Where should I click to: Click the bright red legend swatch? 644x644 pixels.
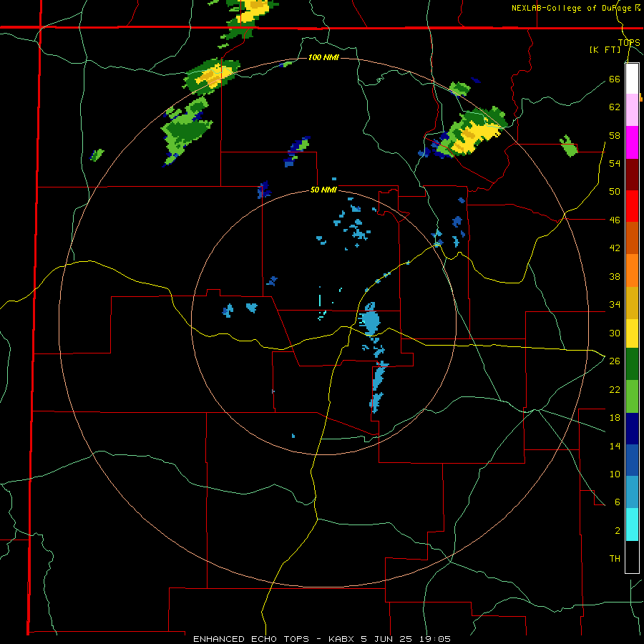click(632, 206)
